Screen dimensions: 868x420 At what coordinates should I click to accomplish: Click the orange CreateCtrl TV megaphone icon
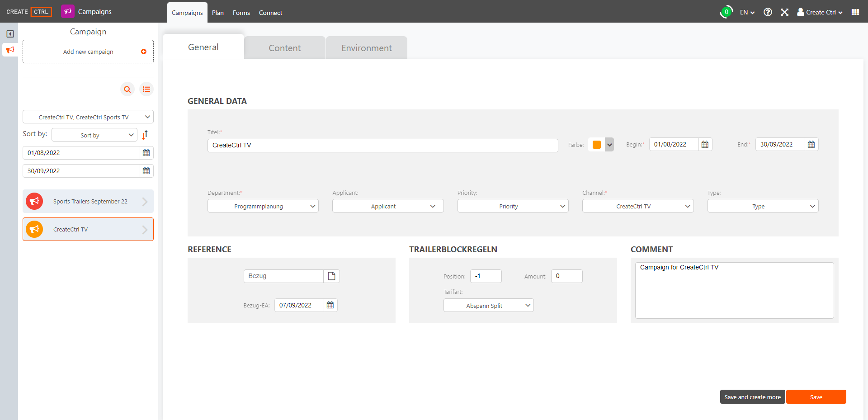pos(34,229)
